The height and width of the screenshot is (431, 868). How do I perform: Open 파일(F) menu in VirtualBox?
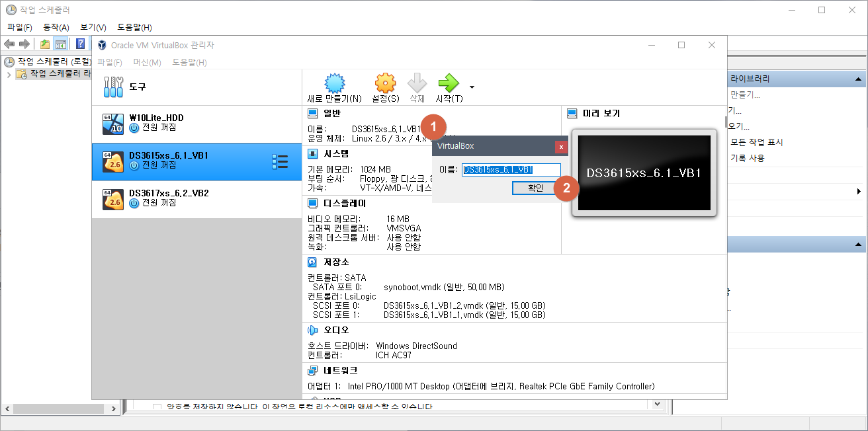tap(110, 62)
